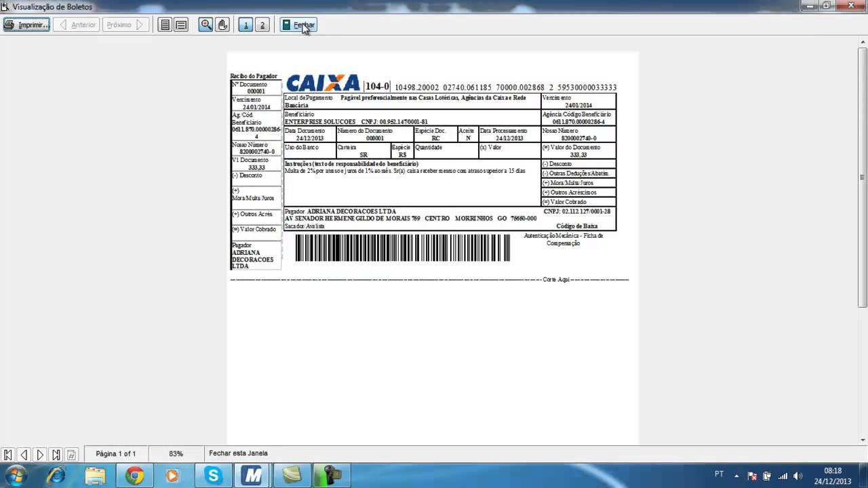Open Internet Explorer from taskbar
The width and height of the screenshot is (868, 488).
[x=56, y=476]
